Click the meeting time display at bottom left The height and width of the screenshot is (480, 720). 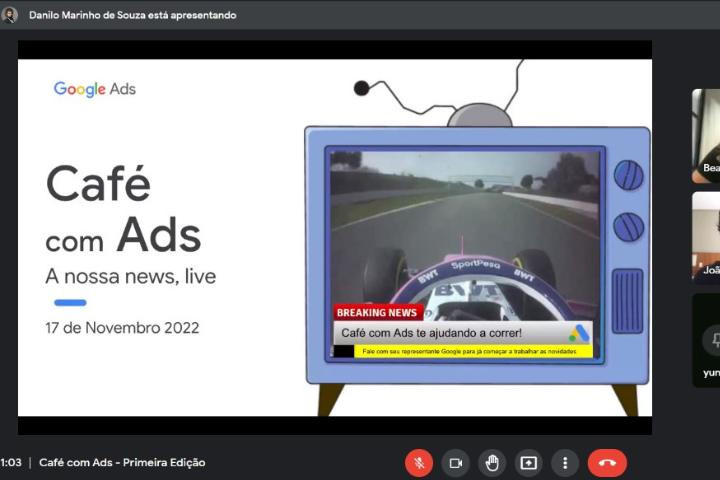(11, 463)
